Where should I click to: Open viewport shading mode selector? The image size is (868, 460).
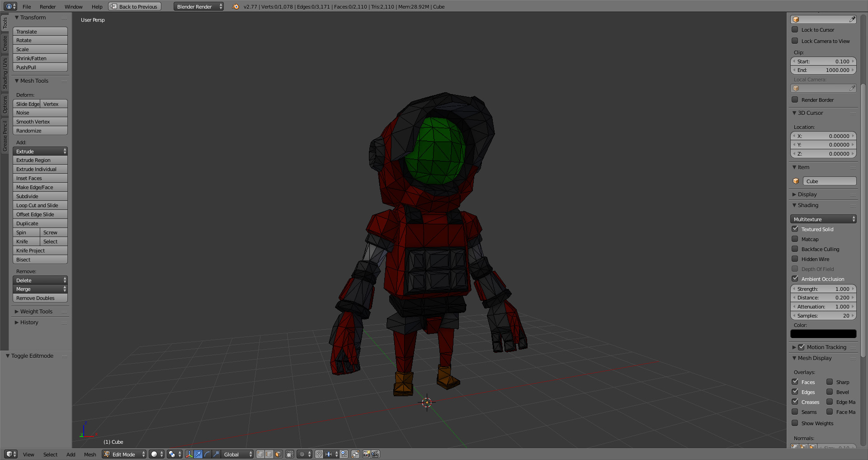click(x=157, y=454)
